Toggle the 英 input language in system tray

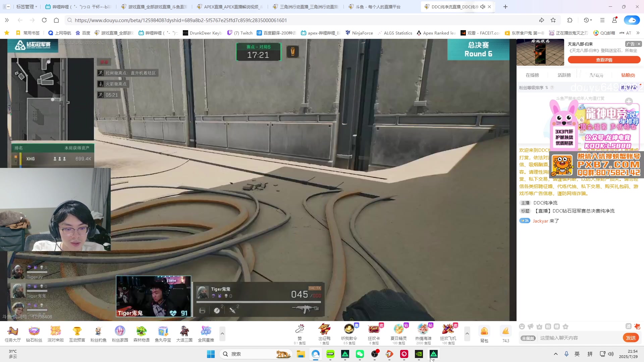[577, 354]
